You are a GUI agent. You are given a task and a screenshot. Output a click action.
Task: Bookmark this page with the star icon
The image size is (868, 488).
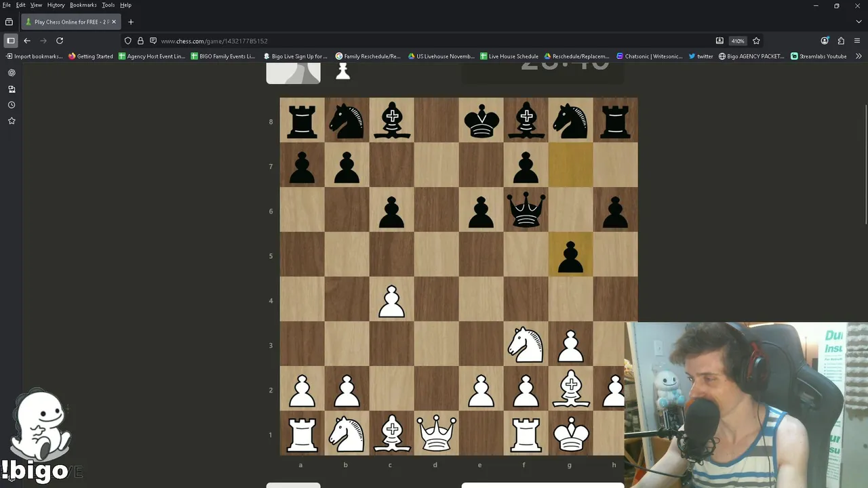click(x=756, y=41)
